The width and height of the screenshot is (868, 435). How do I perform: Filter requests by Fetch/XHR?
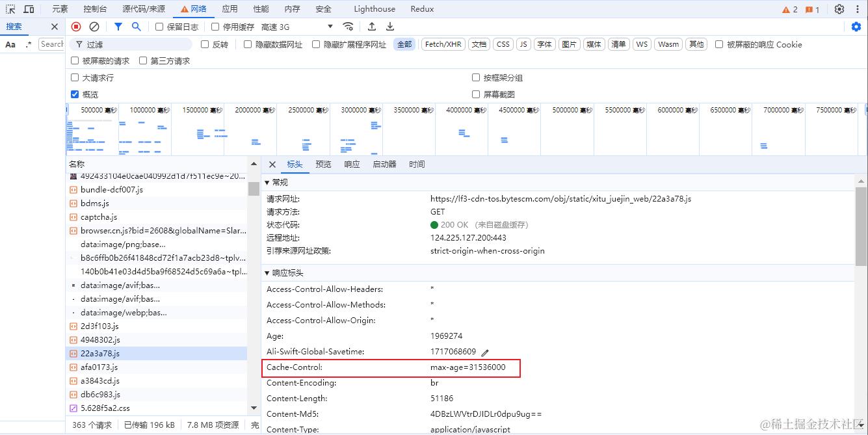point(443,44)
